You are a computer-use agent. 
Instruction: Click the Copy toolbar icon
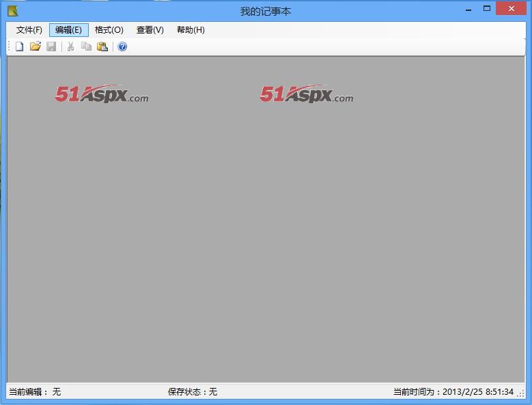coord(86,46)
